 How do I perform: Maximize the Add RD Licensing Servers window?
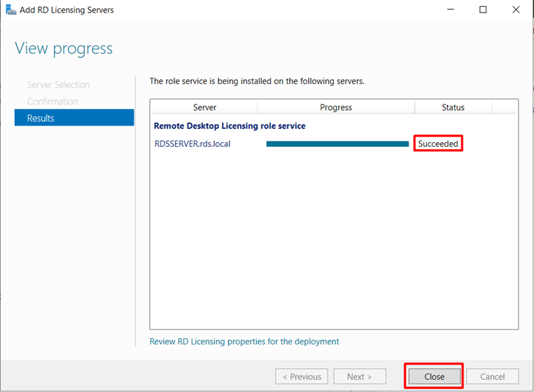483,10
